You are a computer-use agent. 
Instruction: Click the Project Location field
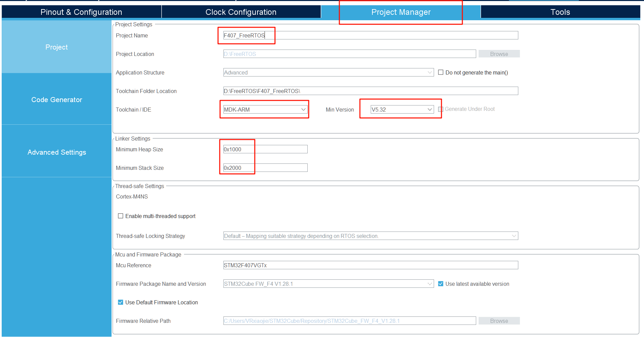tap(349, 54)
